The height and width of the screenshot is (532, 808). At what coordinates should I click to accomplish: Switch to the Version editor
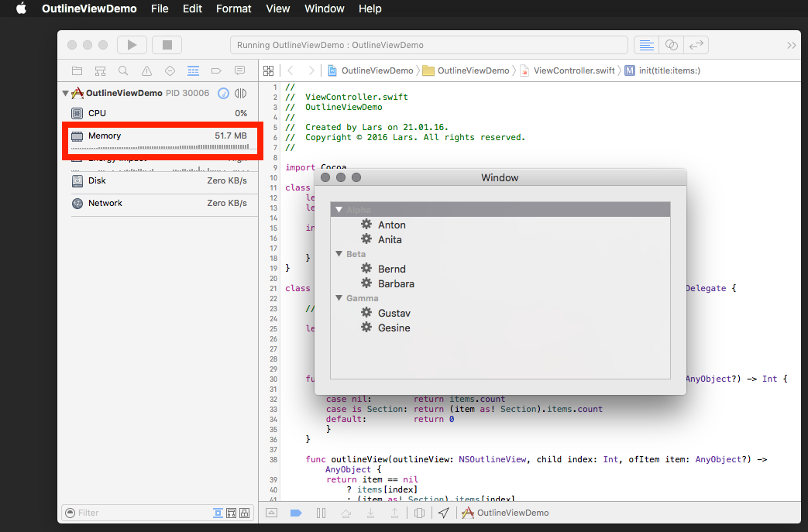(x=696, y=45)
